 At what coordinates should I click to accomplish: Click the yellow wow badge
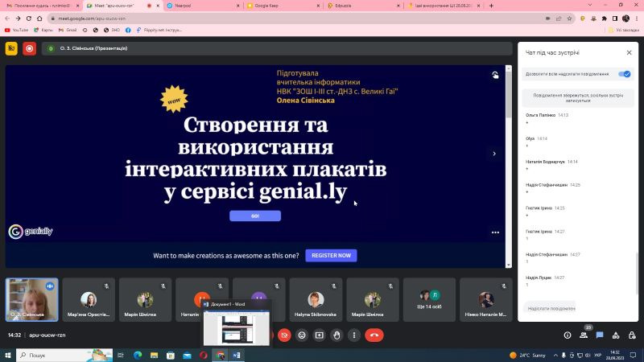[174, 99]
